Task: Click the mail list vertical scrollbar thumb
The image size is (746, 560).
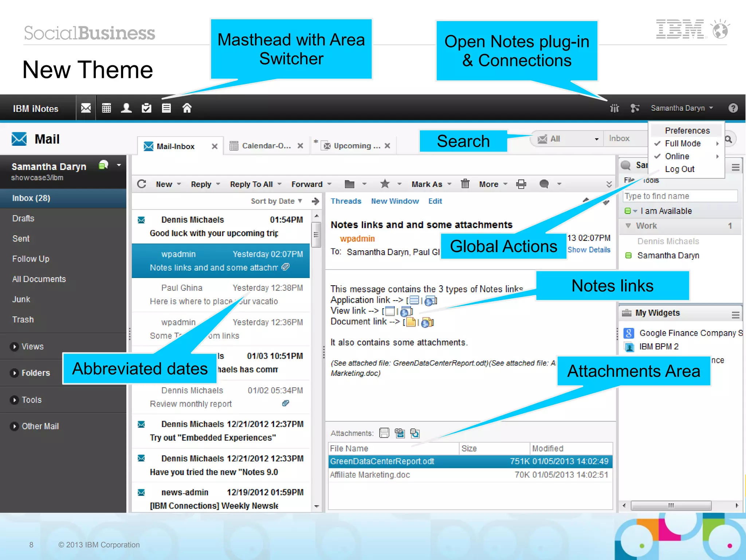Action: pyautogui.click(x=317, y=235)
